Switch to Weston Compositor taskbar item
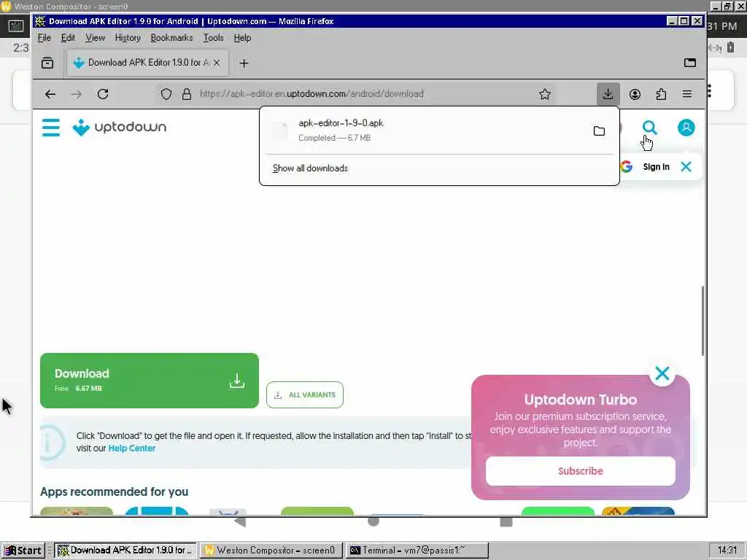747x560 pixels. pos(271,551)
